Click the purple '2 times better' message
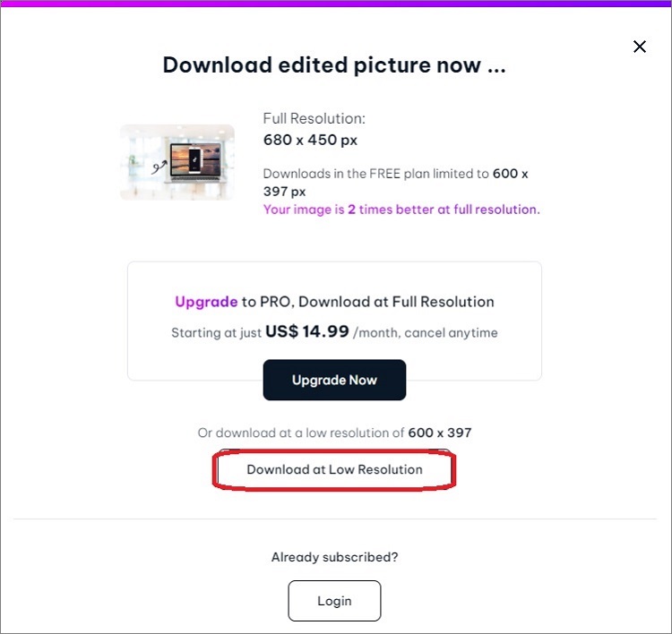The width and height of the screenshot is (672, 634). (x=401, y=210)
